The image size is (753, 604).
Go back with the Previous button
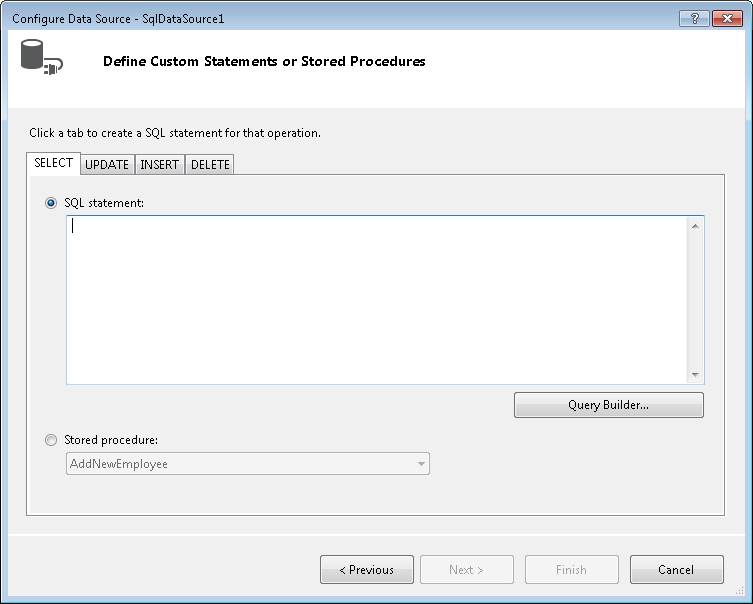coord(366,570)
